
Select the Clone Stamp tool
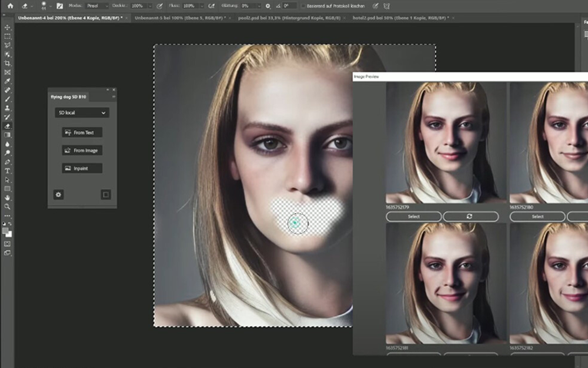pos(7,108)
